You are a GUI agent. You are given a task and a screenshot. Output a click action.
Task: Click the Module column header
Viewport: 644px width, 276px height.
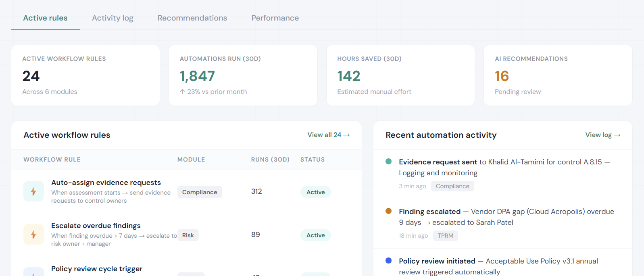click(x=191, y=160)
